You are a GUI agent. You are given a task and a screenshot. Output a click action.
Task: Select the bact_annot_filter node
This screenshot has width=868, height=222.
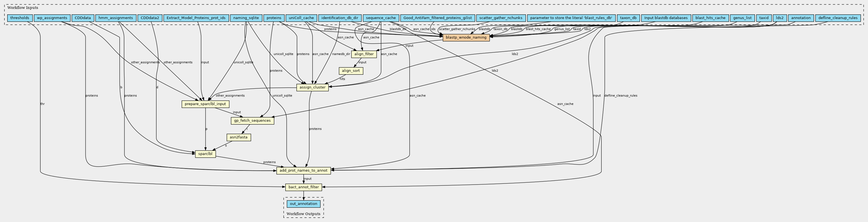(303, 187)
